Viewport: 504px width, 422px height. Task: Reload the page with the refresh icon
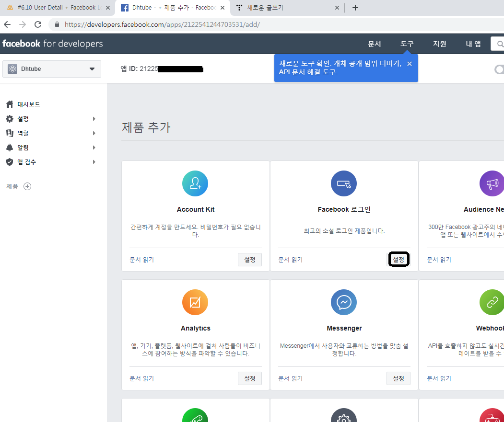(x=38, y=24)
